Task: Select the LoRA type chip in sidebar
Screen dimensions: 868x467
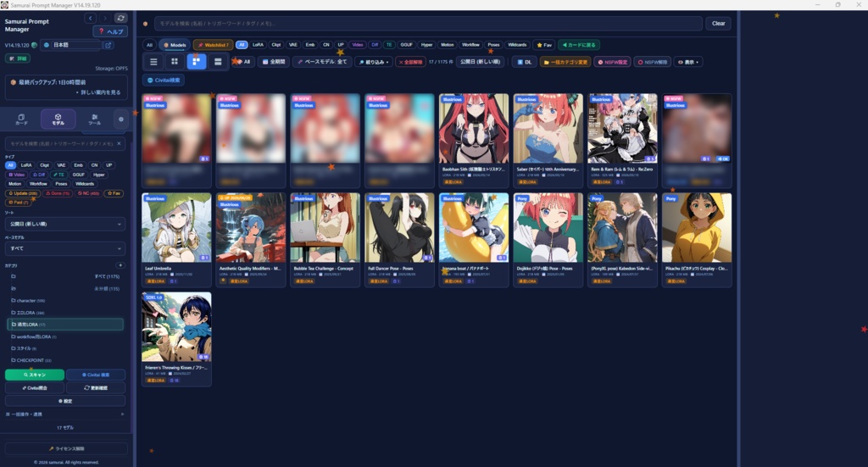Action: coord(26,165)
